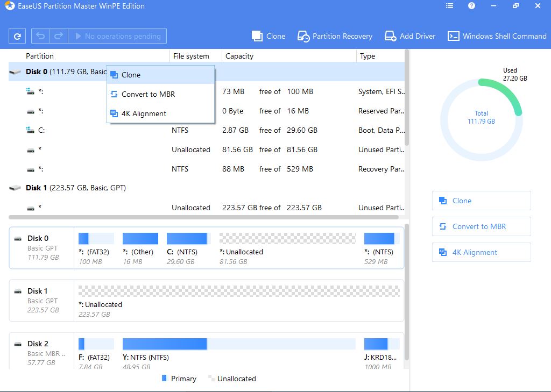Click the refresh icon in the toolbar
The width and height of the screenshot is (551, 392).
coord(18,36)
